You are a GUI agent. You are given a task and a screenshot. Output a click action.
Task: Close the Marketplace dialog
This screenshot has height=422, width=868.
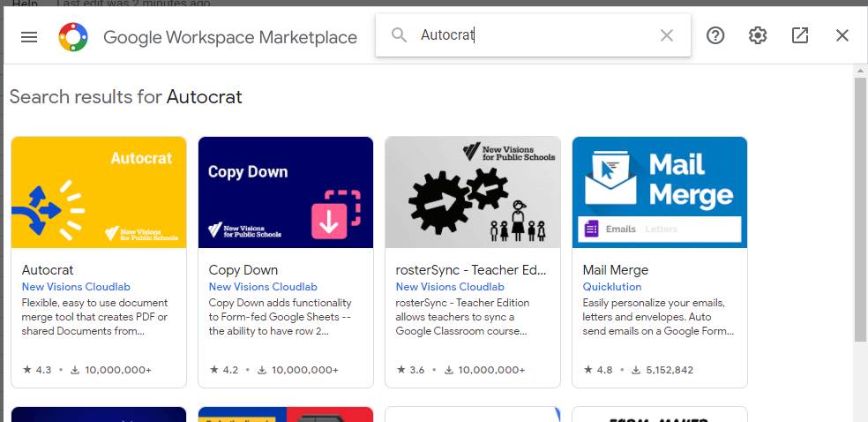pos(842,35)
